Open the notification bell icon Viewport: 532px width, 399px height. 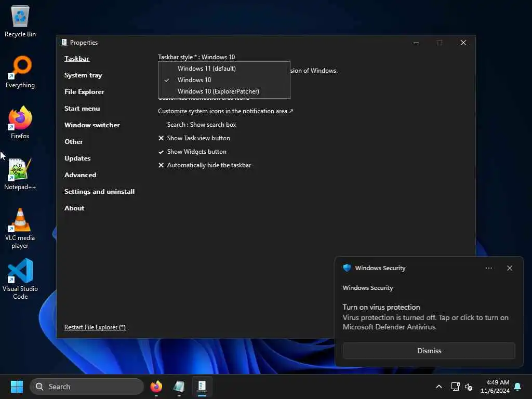[x=518, y=387]
